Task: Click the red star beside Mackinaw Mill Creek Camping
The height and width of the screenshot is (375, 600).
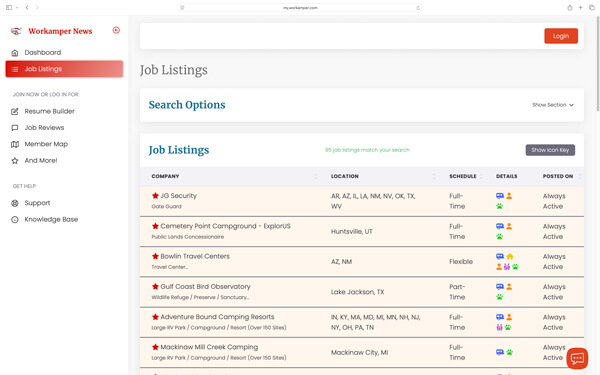Action: tap(155, 347)
